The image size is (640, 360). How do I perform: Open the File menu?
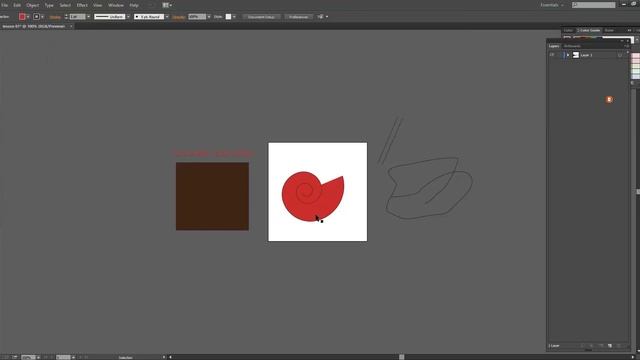pos(4,5)
